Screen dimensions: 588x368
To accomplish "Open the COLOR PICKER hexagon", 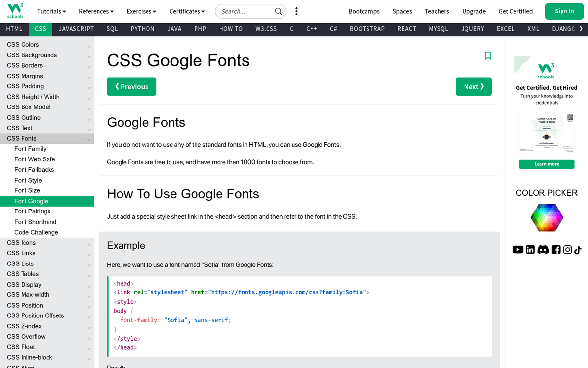I will coord(546,217).
